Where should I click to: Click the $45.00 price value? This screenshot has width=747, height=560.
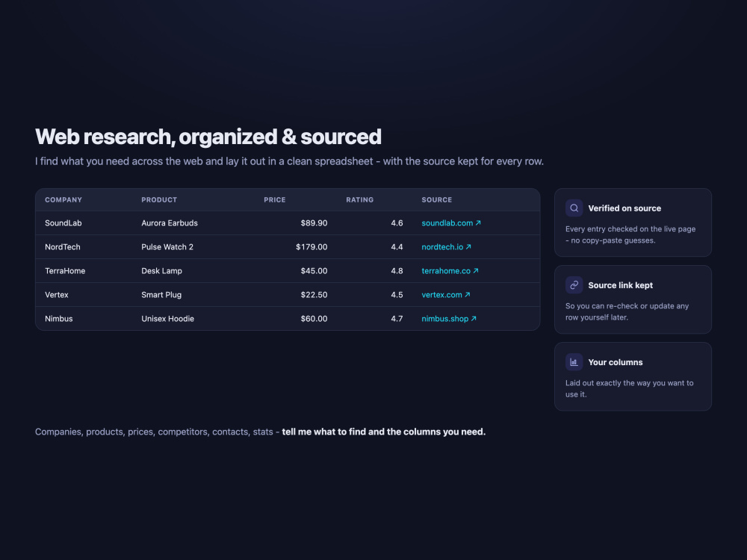(x=314, y=271)
